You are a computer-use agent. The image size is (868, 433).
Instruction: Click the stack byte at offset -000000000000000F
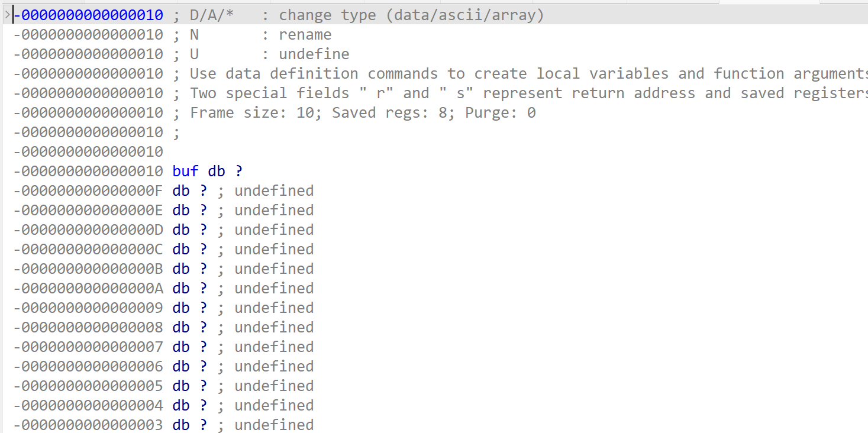tap(163, 190)
